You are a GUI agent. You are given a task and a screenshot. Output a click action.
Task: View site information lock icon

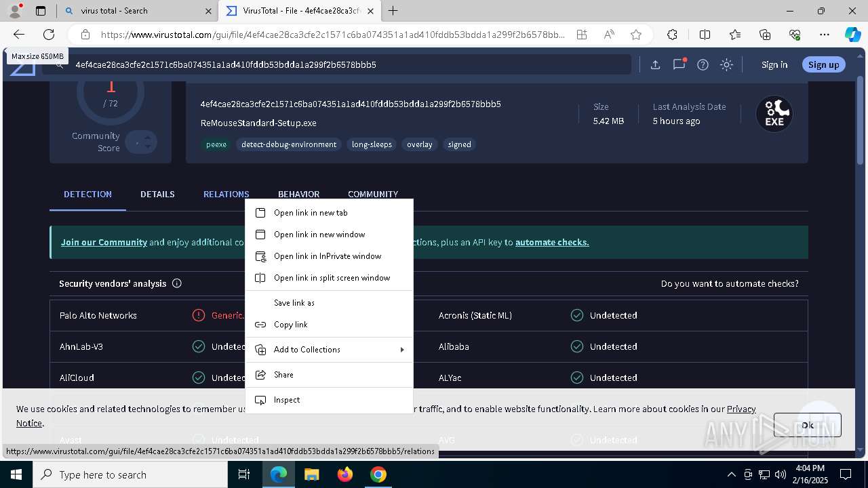(85, 35)
